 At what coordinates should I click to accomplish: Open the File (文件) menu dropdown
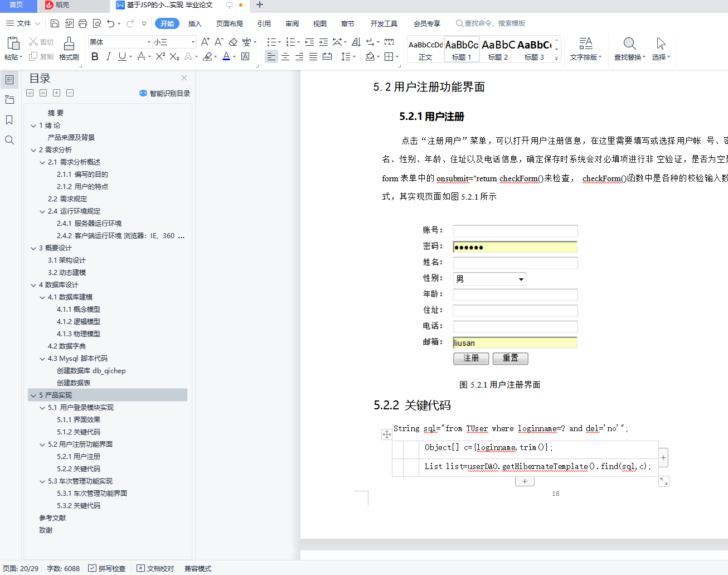point(23,23)
